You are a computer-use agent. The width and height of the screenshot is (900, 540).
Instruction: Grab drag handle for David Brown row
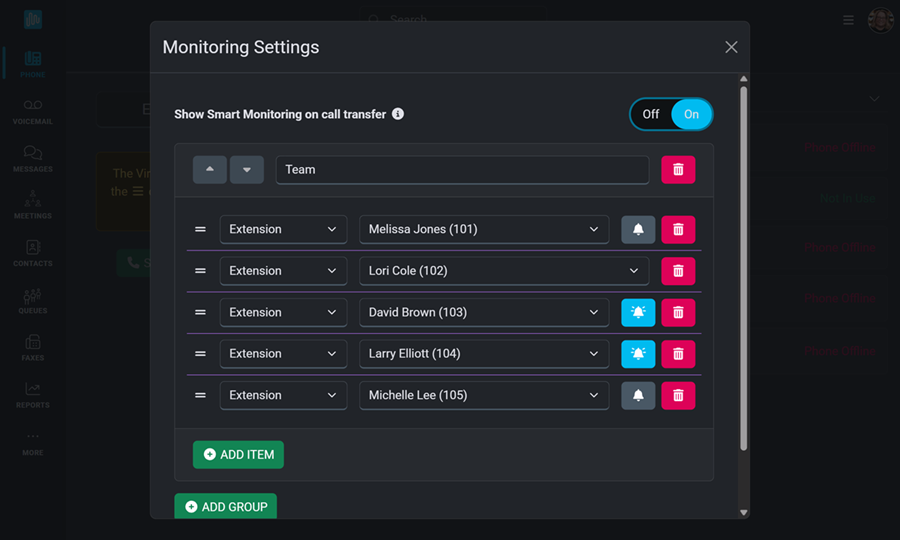200,312
